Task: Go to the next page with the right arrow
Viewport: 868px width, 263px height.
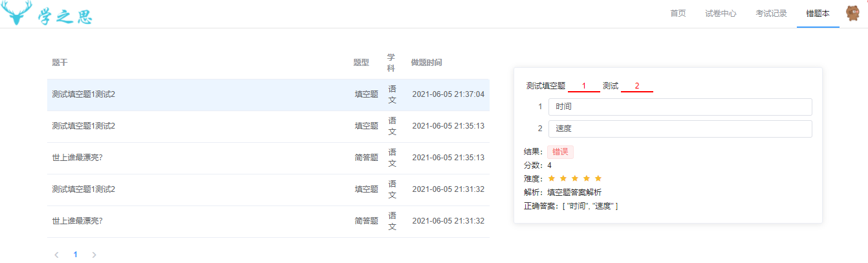Action: point(94,255)
